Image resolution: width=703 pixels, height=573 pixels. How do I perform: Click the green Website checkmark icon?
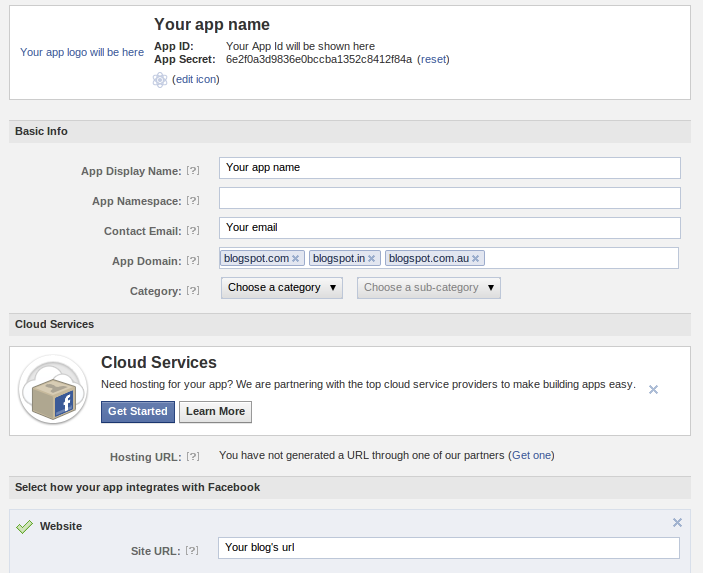pos(25,526)
